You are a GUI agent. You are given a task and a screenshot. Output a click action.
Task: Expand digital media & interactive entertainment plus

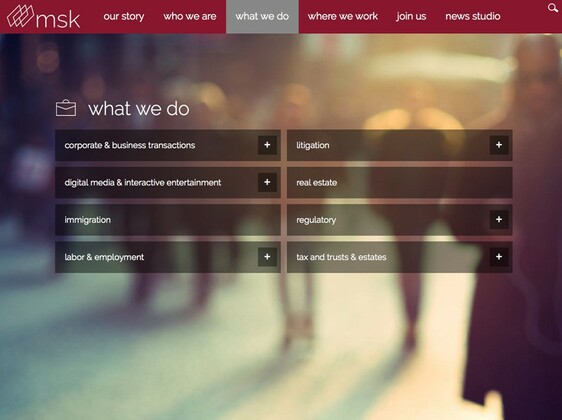(267, 182)
